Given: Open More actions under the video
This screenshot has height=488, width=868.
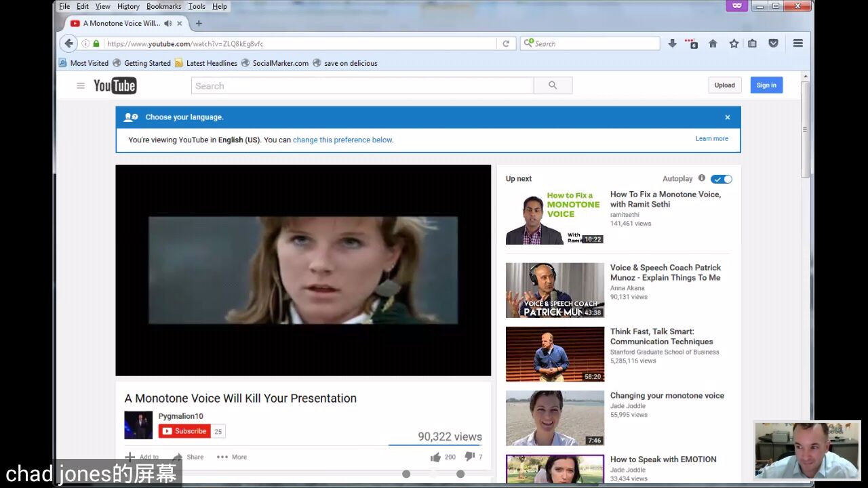Looking at the screenshot, I should (x=232, y=457).
